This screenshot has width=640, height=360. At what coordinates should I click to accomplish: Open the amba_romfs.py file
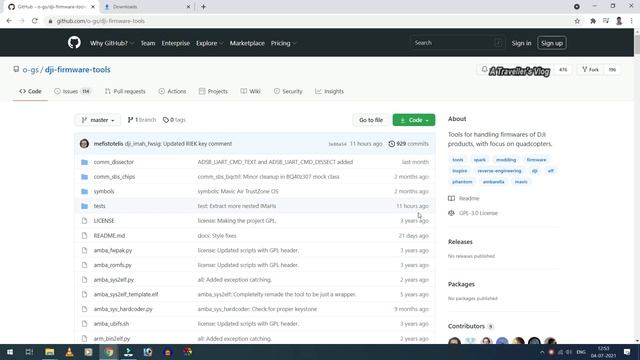tap(113, 265)
